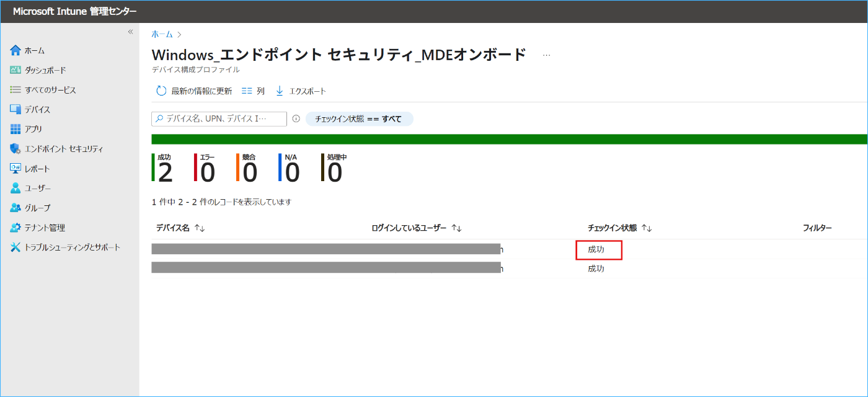The width and height of the screenshot is (868, 397).
Task: Click the Microsoft Intune 管理センター title
Action: pyautogui.click(x=75, y=11)
